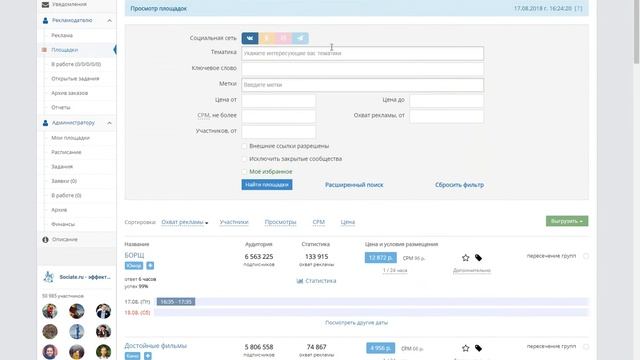Open the Метки tags field
Viewport: 640px width, 360px height.
pos(362,85)
